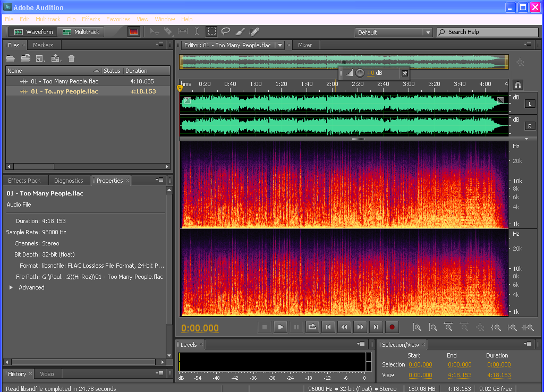
Task: Click the Files panel horizontal scrollbar thumb
Action: [33, 166]
